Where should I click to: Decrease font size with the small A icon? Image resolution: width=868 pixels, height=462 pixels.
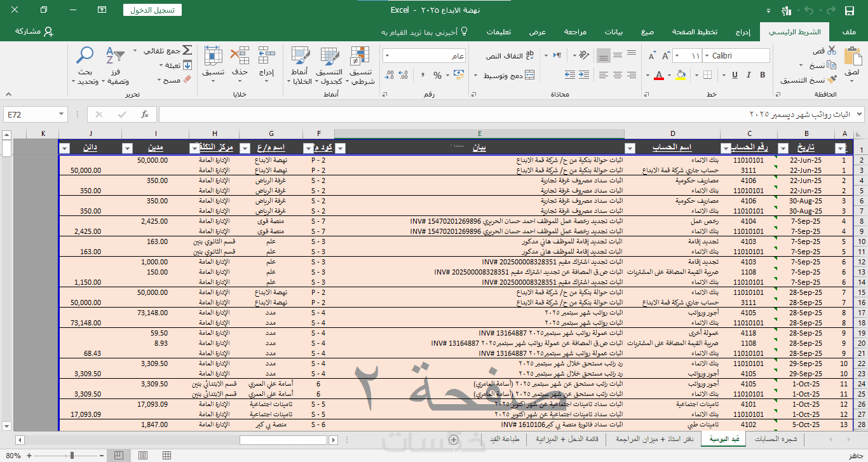pos(651,56)
